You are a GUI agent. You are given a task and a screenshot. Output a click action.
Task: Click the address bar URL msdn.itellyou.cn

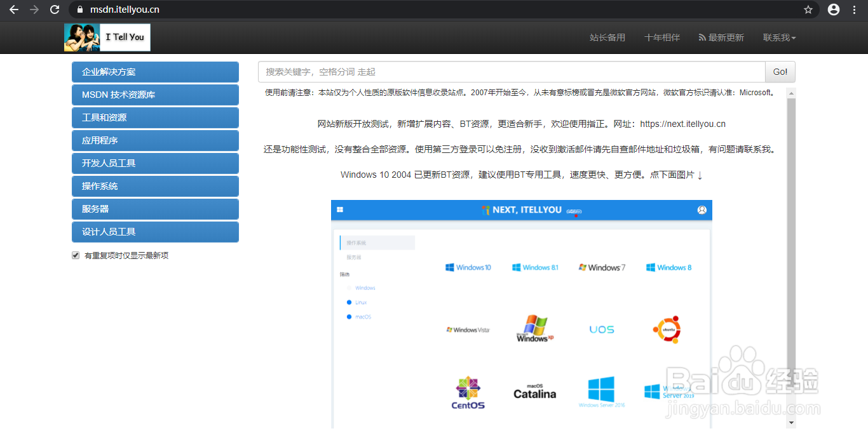click(125, 10)
